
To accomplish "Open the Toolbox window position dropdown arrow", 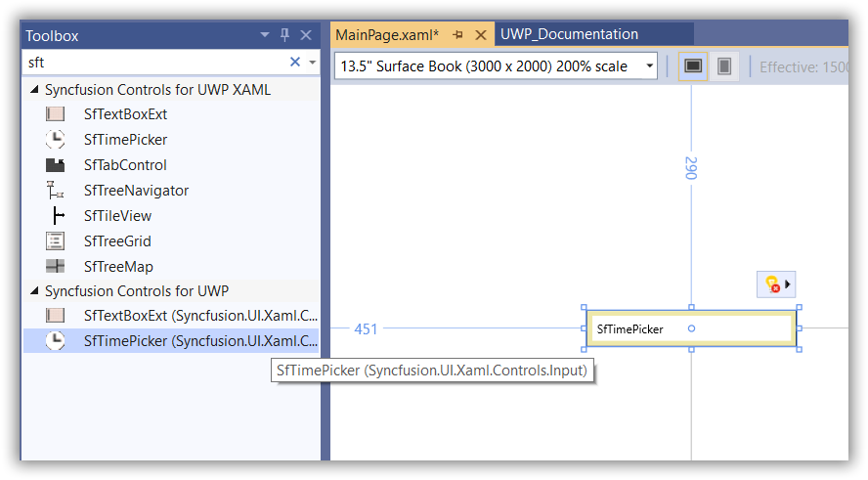I will (265, 35).
